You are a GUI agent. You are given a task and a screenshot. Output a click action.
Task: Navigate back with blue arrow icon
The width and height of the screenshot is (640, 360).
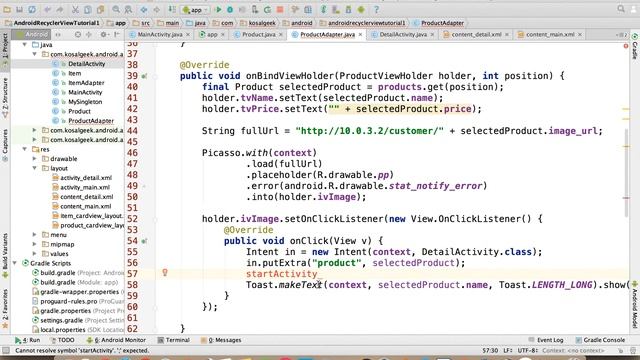pos(144,9)
